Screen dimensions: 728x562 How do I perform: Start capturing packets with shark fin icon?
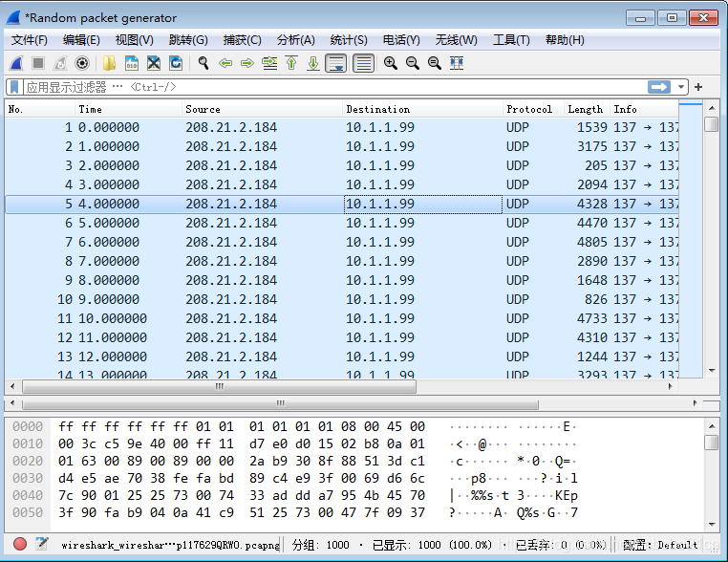[16, 63]
